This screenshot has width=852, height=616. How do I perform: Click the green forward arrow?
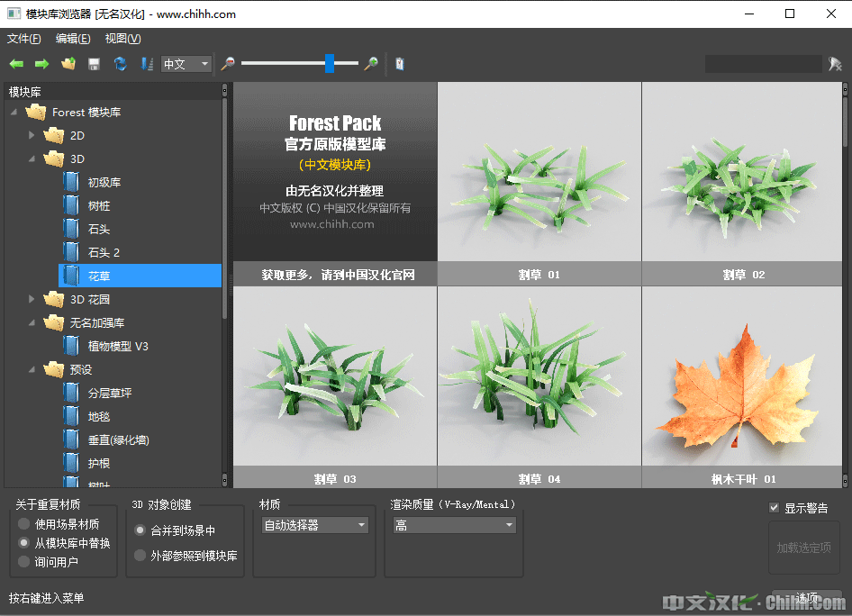(x=41, y=64)
